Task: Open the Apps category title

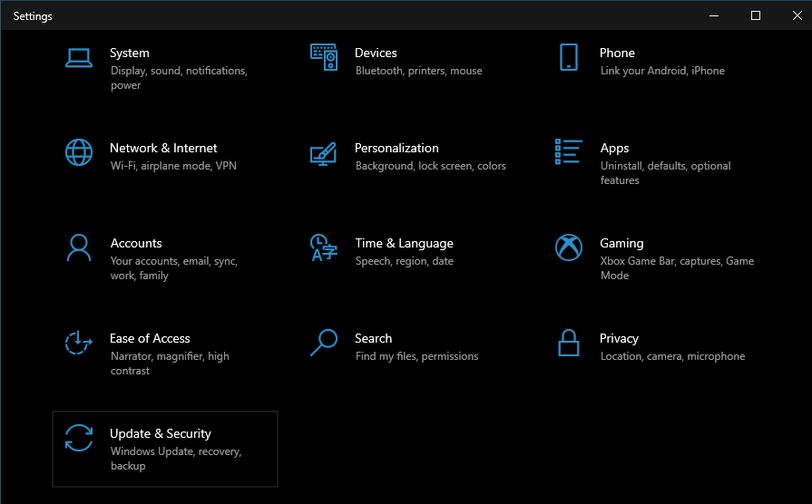Action: (615, 148)
